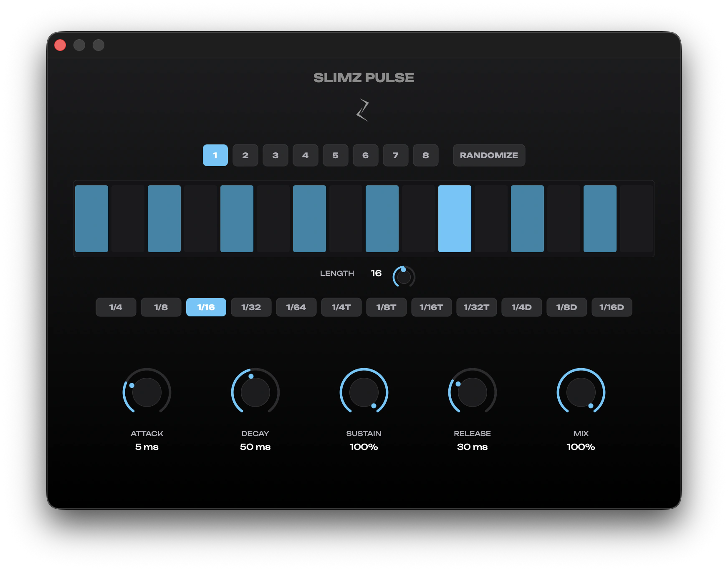Viewport: 728px width, 571px height.
Task: Toggle the brightly highlighted eleventh step
Action: [455, 219]
